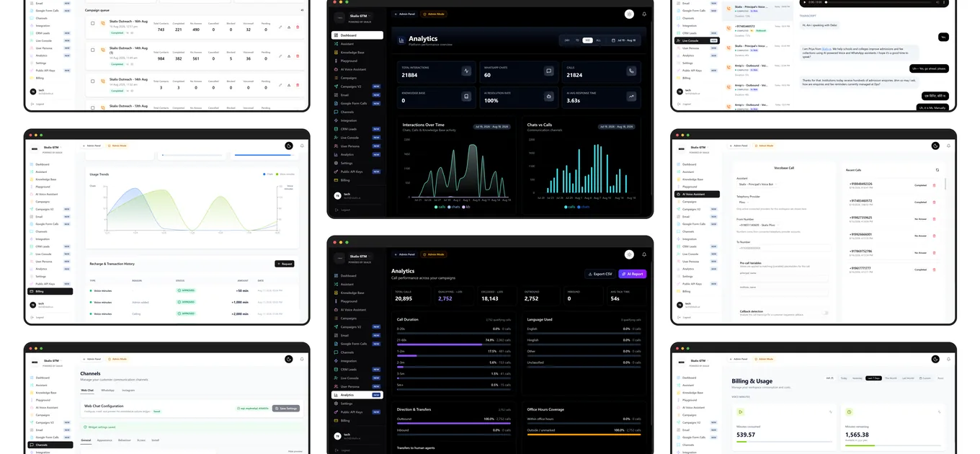Click Export CSV in call Analytics window

(x=600, y=274)
